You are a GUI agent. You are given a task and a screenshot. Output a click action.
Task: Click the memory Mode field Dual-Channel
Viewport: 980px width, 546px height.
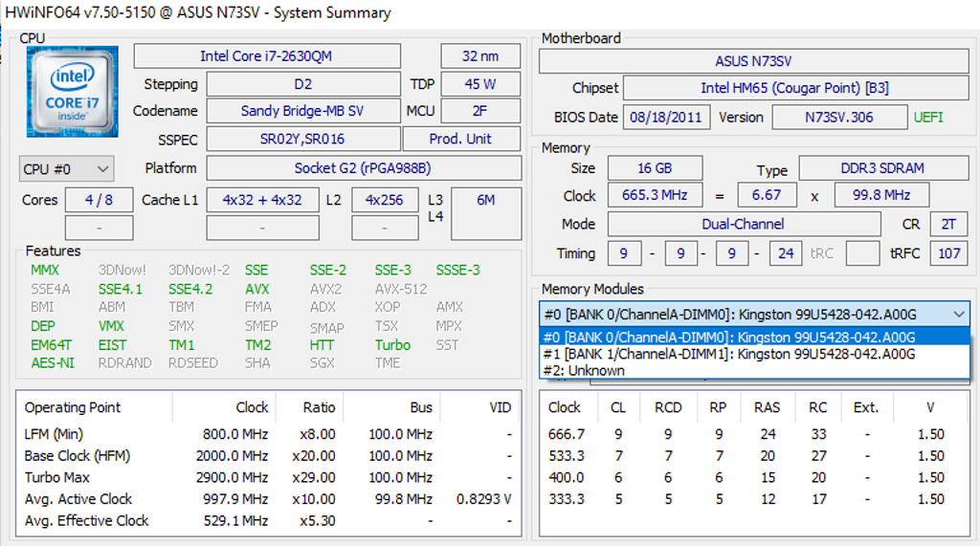pos(744,225)
